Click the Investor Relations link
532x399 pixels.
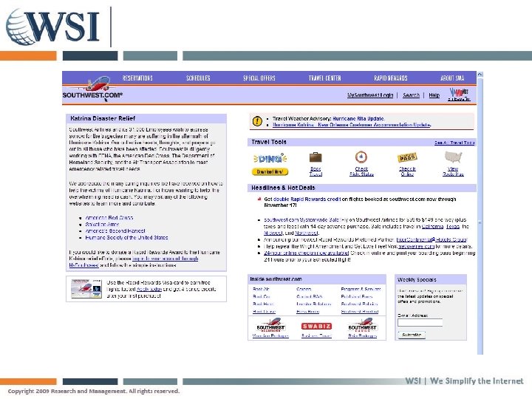(x=314, y=304)
